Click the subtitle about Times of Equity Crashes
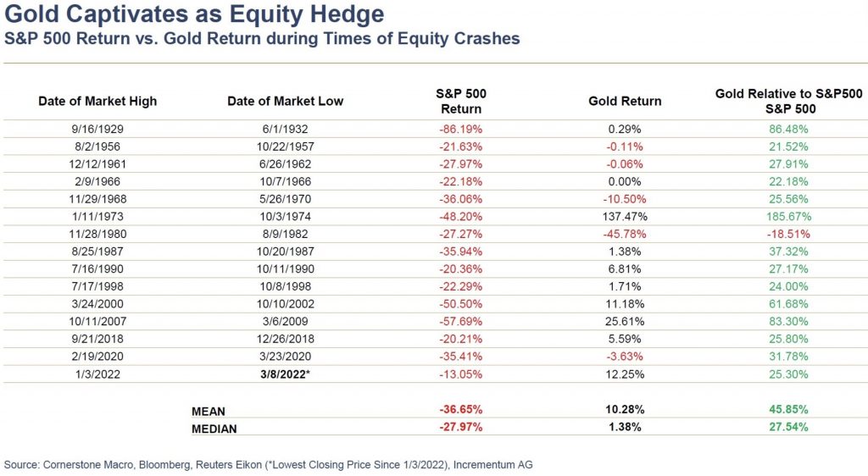 (262, 38)
